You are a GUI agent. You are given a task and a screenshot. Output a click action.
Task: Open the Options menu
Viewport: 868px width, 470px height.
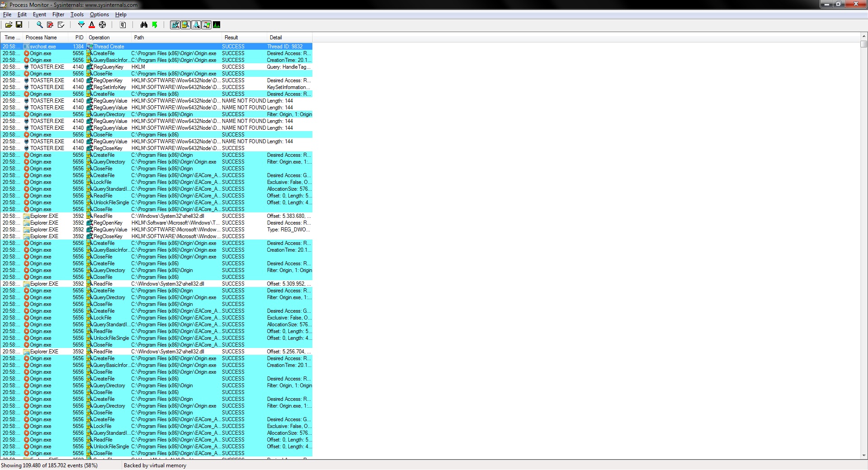click(x=99, y=14)
